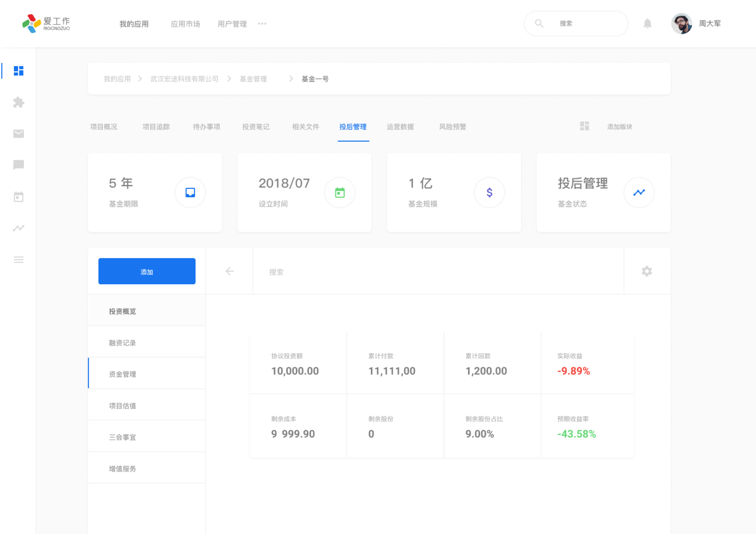Viewport: 756px width, 534px height.
Task: Click the dollar sign fund size icon
Action: (489, 192)
